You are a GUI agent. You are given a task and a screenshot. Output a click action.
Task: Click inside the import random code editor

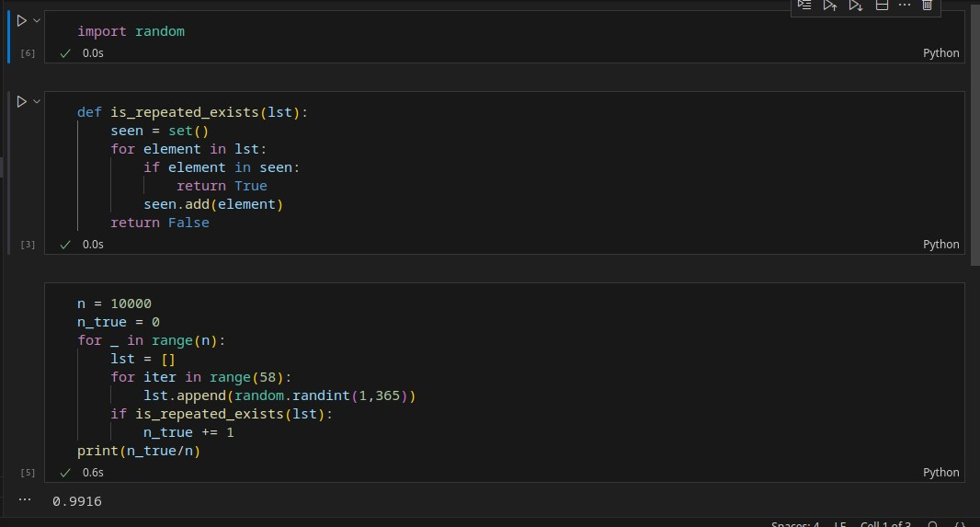coord(368,31)
